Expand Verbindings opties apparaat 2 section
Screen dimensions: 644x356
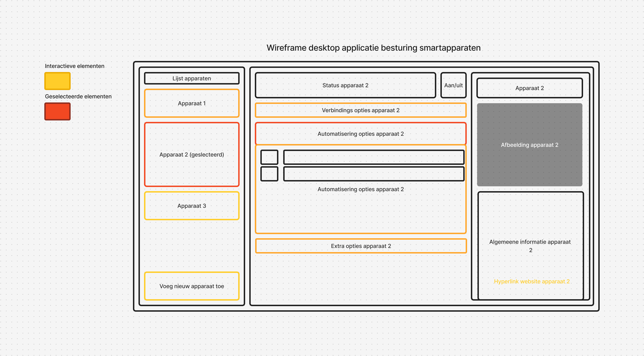pos(361,110)
